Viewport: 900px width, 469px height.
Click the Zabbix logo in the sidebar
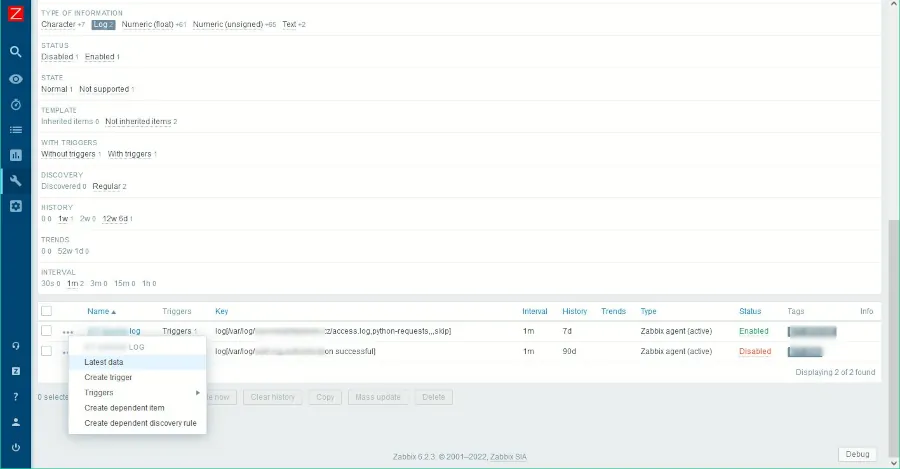pyautogui.click(x=15, y=15)
